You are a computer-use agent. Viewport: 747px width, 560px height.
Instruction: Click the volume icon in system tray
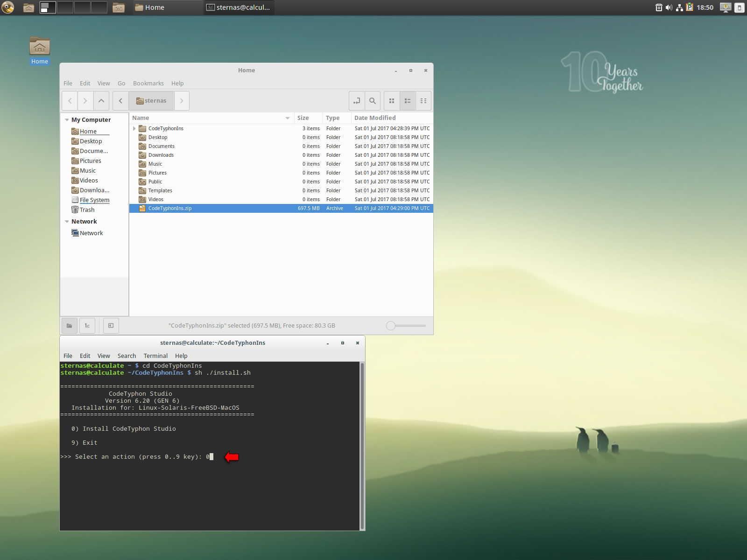[x=669, y=7]
